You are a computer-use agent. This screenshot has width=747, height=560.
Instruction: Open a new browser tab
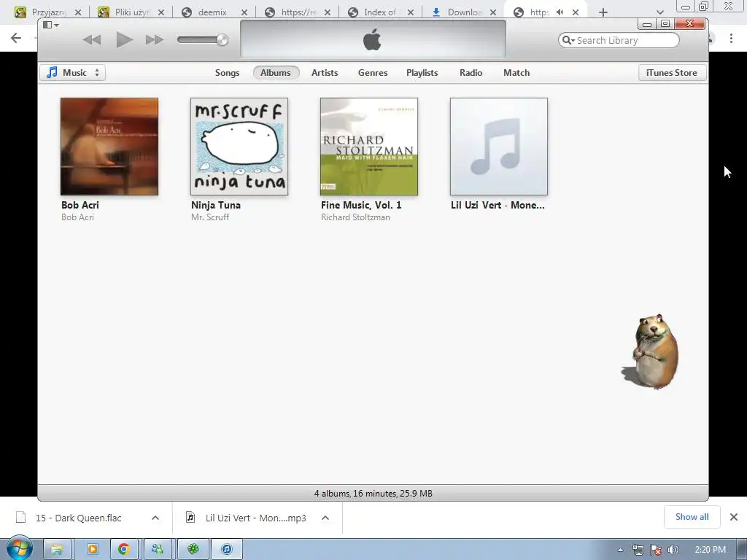603,12
